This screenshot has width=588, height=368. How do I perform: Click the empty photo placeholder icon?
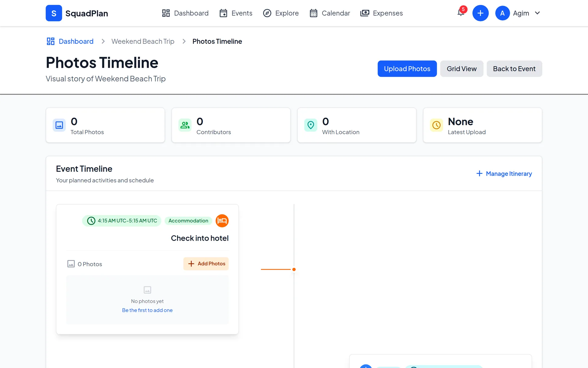point(147,290)
